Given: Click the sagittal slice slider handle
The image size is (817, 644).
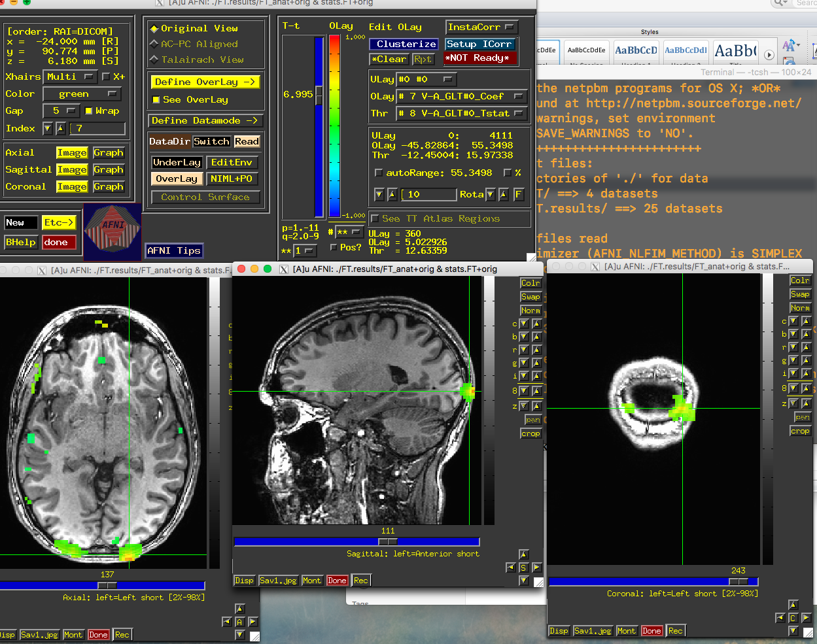Looking at the screenshot, I should click(388, 541).
